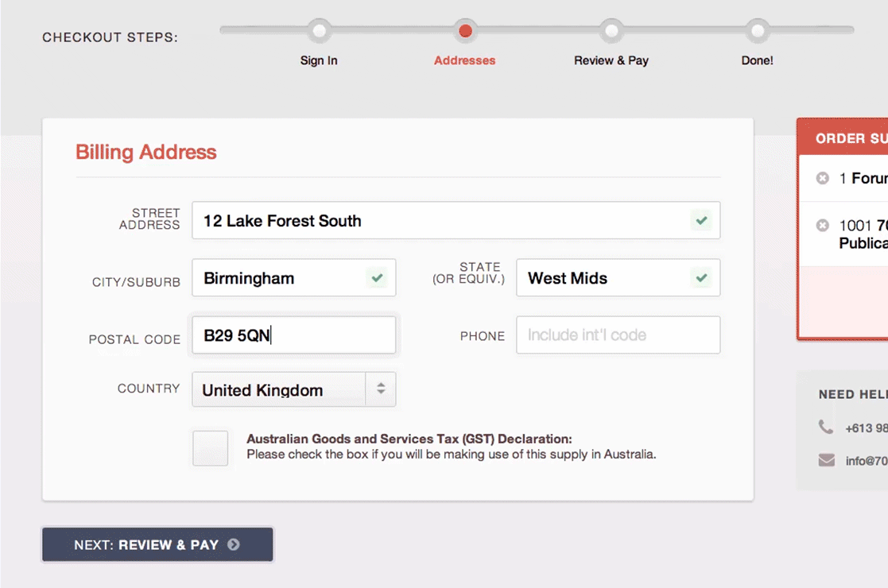The width and height of the screenshot is (888, 588).
Task: Remove the 1001 item from order summary
Action: [823, 226]
